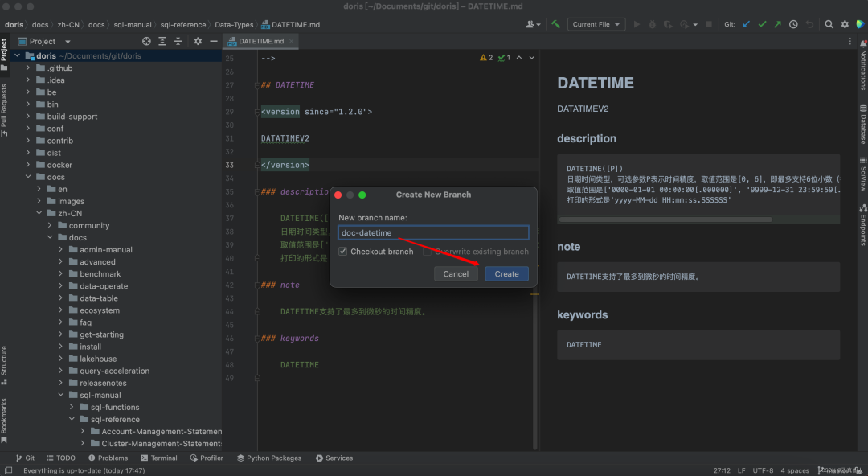Open Git history clock icon

coord(793,24)
